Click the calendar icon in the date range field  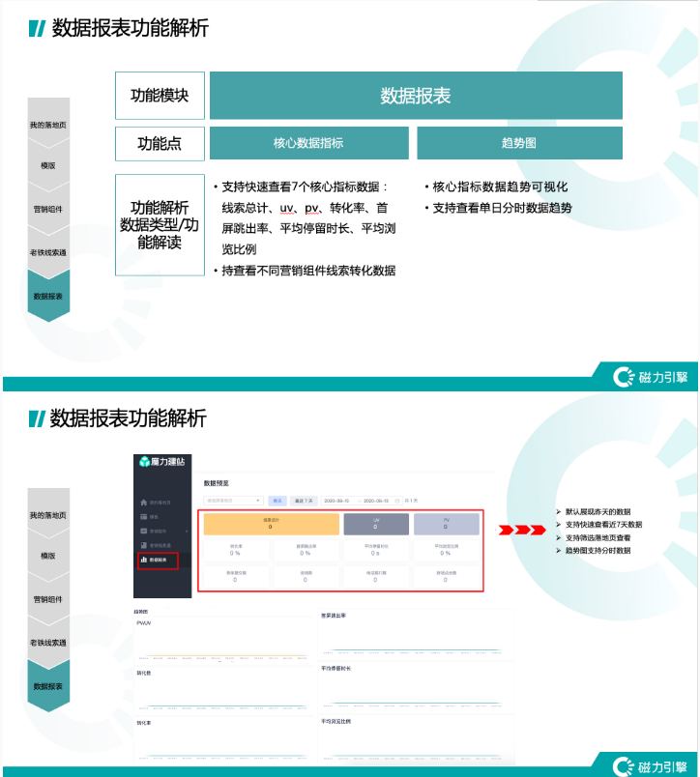(x=397, y=501)
